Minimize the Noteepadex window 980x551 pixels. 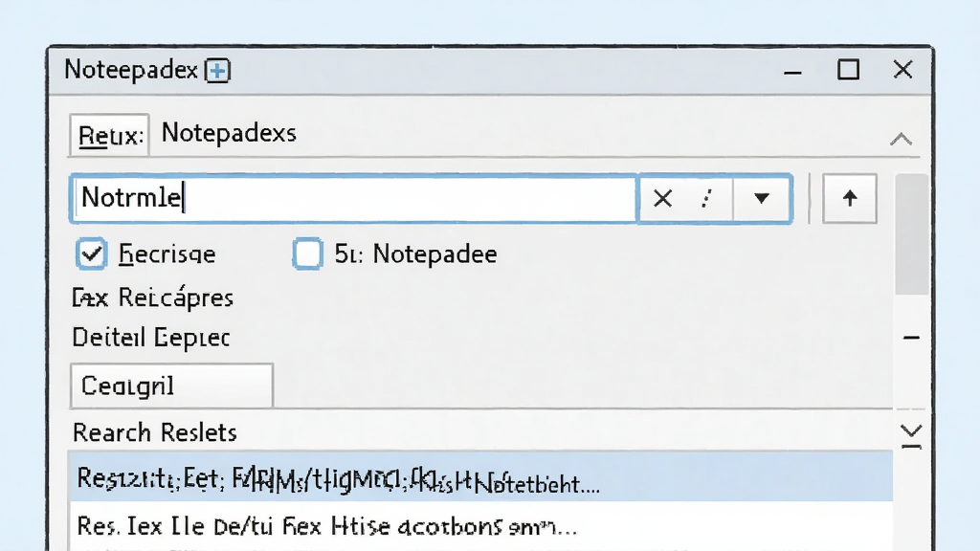792,71
